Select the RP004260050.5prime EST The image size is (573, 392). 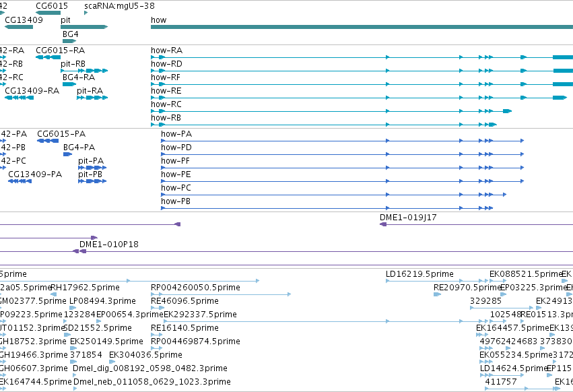click(x=221, y=294)
